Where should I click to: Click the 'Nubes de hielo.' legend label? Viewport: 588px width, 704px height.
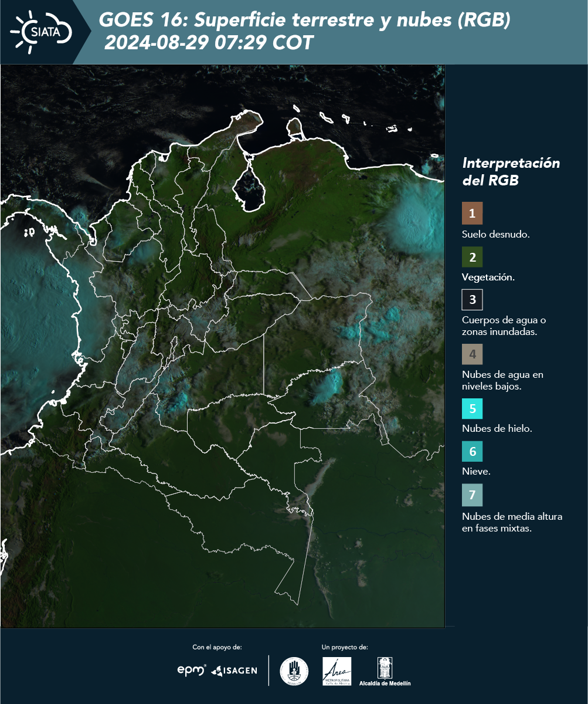[497, 429]
